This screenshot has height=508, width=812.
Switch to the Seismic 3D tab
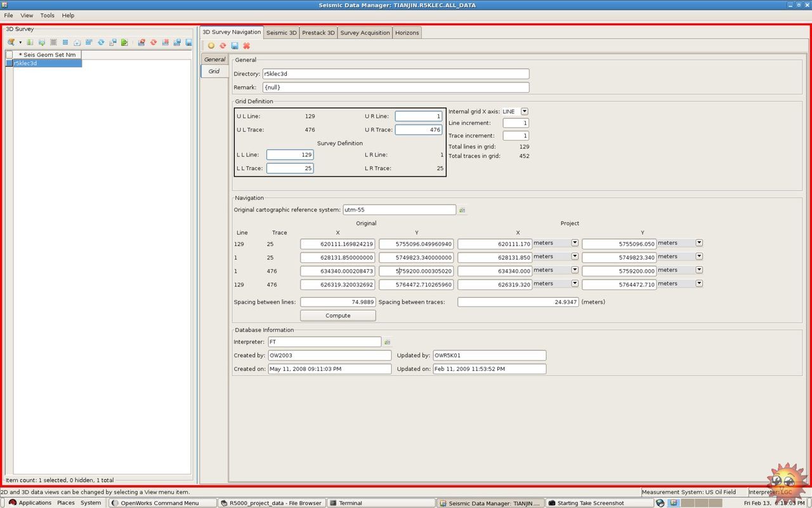281,32
